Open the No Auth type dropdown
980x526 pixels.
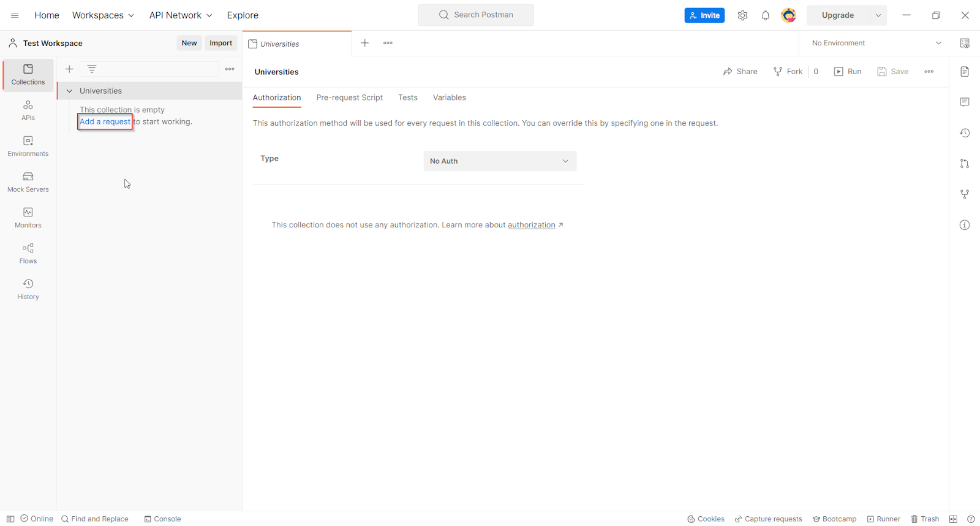click(x=500, y=161)
